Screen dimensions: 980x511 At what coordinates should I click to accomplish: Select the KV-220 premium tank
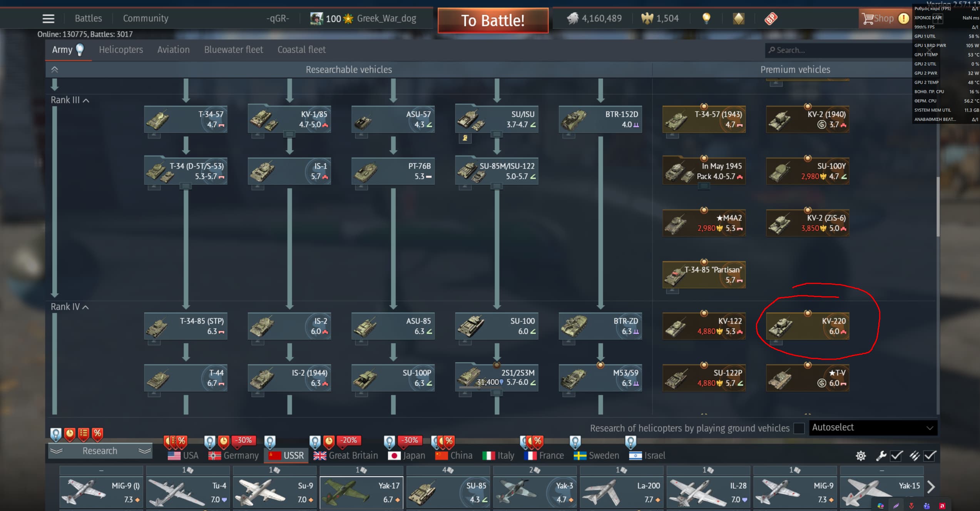coord(808,326)
